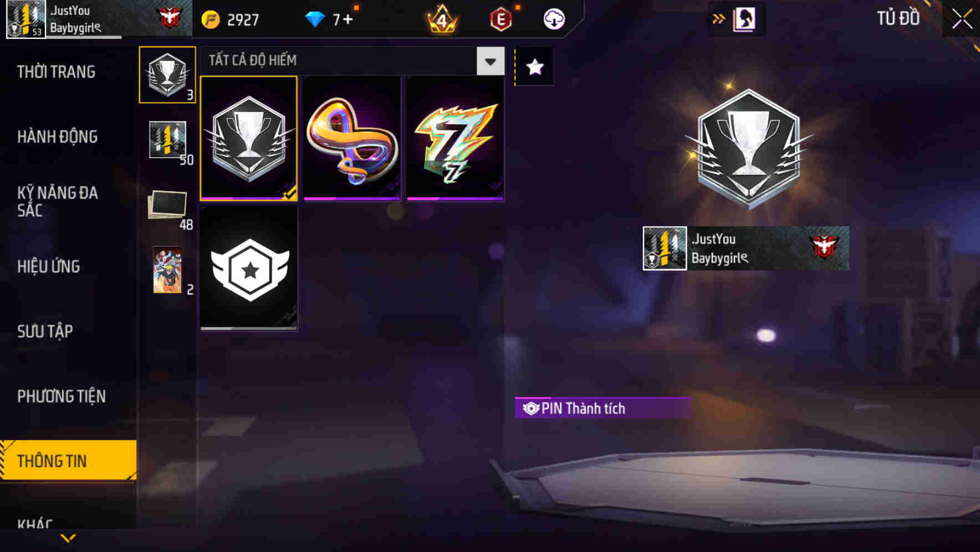Viewport: 980px width, 552px height.
Task: Expand more menu items with bottom chevron
Action: [68, 538]
